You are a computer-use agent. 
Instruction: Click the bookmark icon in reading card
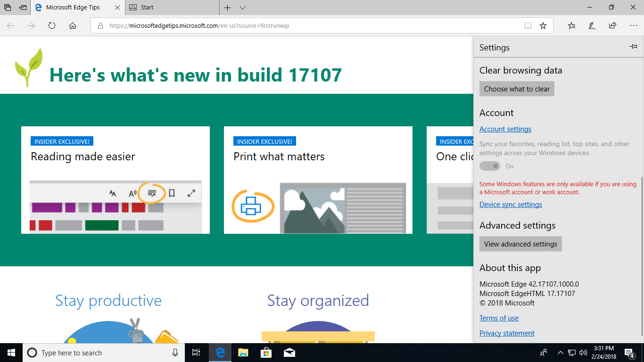coord(172,193)
